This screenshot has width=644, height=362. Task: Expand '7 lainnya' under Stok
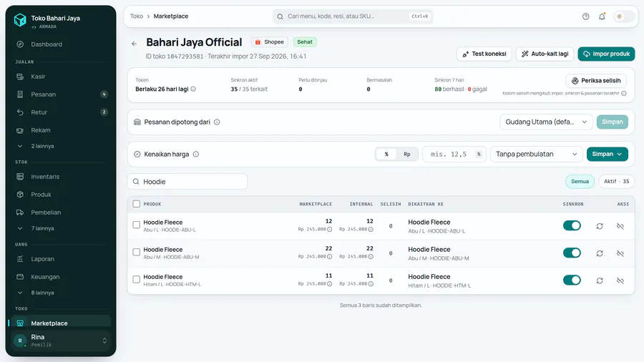click(x=60, y=228)
